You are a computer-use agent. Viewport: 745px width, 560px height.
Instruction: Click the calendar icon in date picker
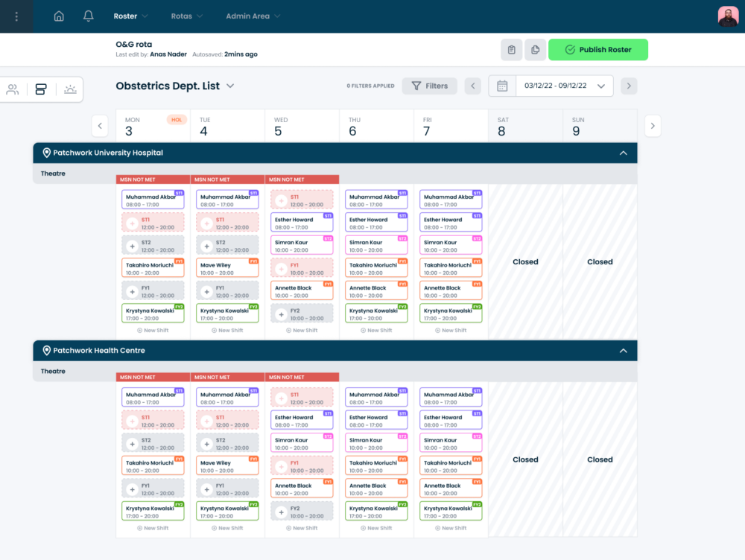[502, 86]
